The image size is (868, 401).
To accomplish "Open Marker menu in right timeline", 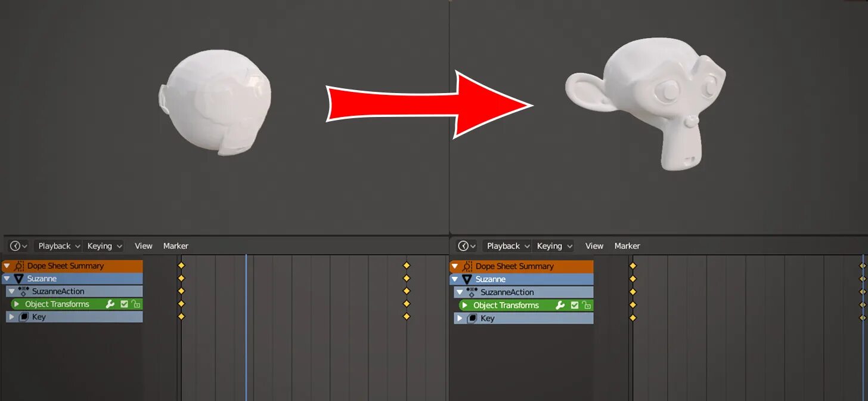I will coord(627,246).
